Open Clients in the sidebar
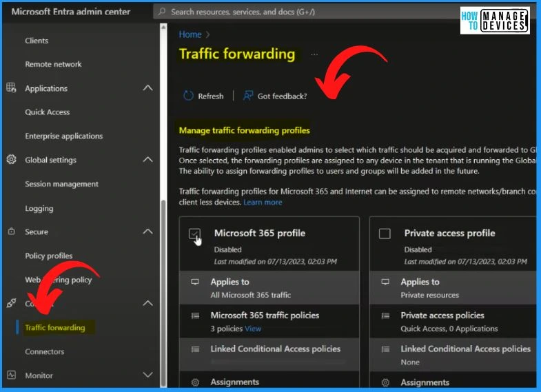Viewport: 541px width, 392px height. point(37,41)
